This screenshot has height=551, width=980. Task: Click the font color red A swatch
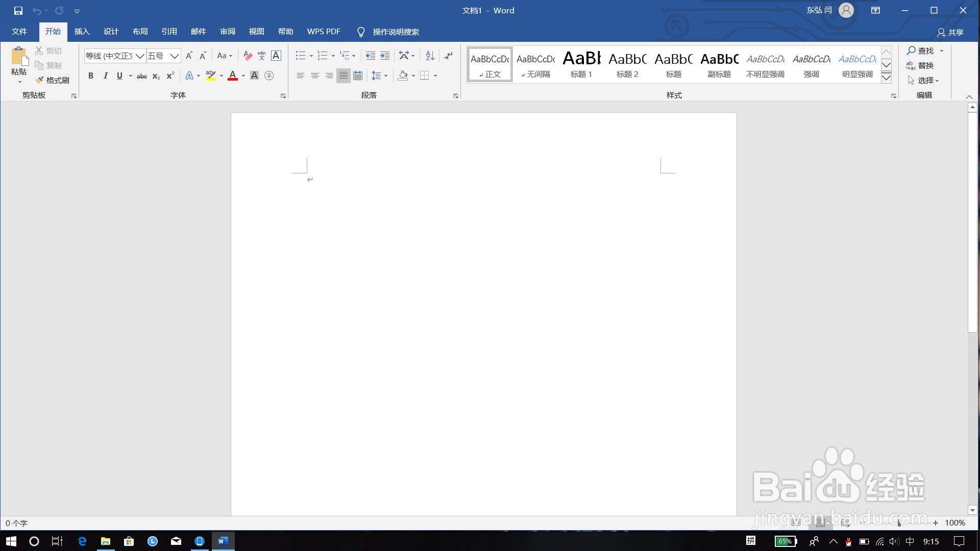tap(233, 76)
